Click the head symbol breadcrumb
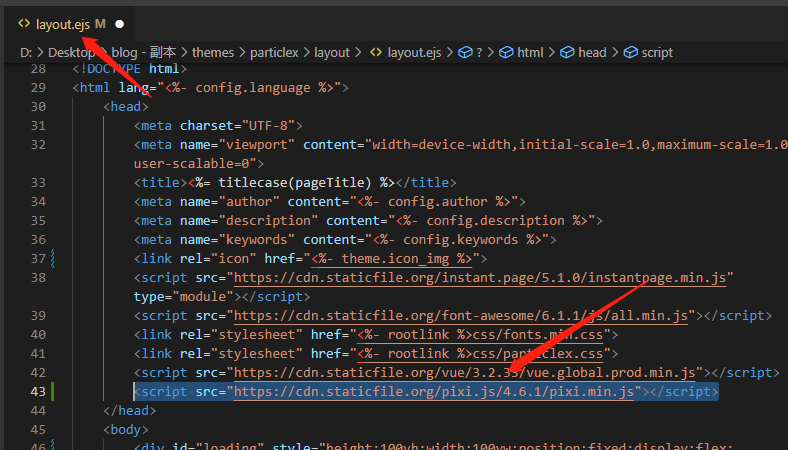 pyautogui.click(x=592, y=52)
